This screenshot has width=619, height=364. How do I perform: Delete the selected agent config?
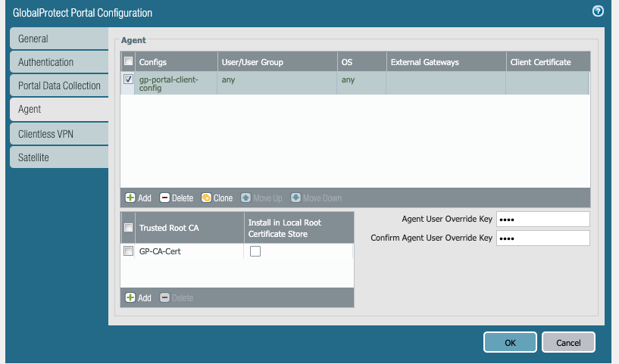(177, 198)
